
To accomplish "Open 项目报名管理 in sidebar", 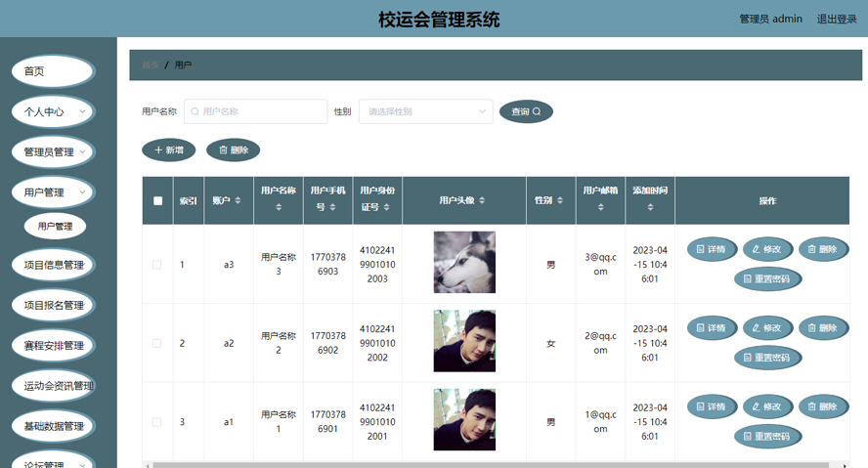I will point(53,306).
